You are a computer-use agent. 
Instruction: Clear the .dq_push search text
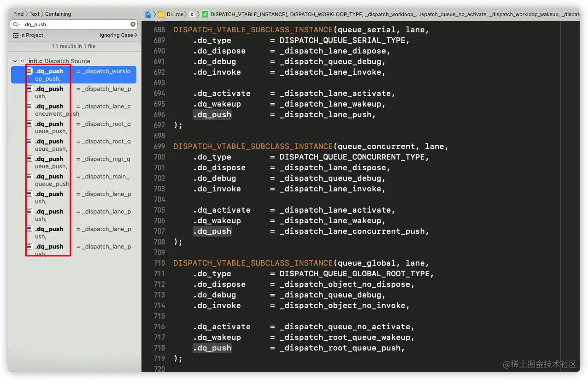click(x=133, y=24)
